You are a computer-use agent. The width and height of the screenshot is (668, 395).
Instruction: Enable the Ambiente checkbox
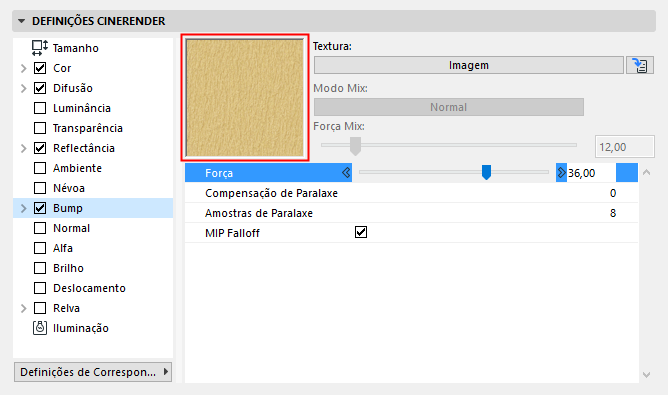click(x=40, y=168)
